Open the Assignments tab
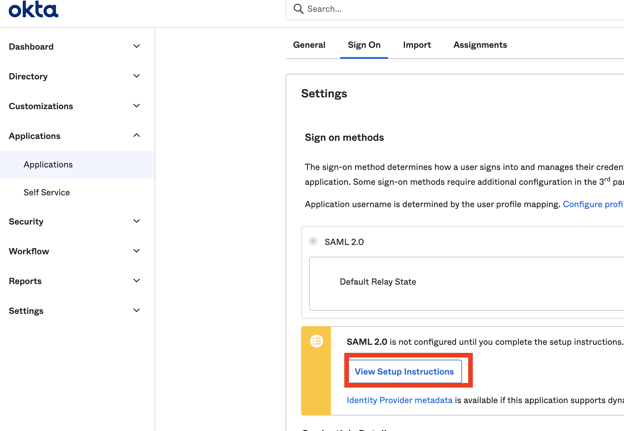 click(x=480, y=45)
